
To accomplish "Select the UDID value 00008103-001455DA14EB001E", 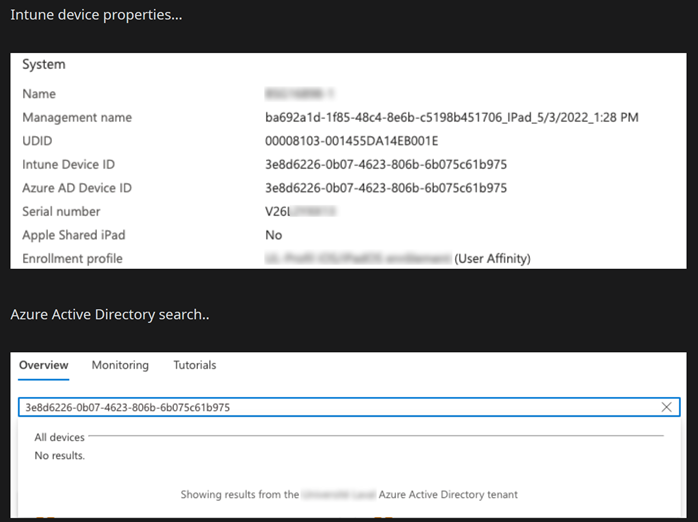I will [352, 141].
